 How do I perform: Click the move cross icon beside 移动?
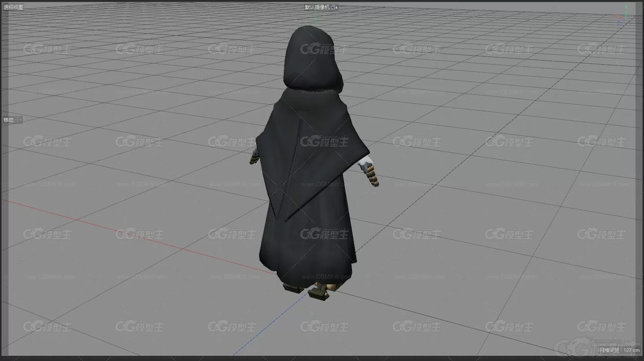point(19,120)
